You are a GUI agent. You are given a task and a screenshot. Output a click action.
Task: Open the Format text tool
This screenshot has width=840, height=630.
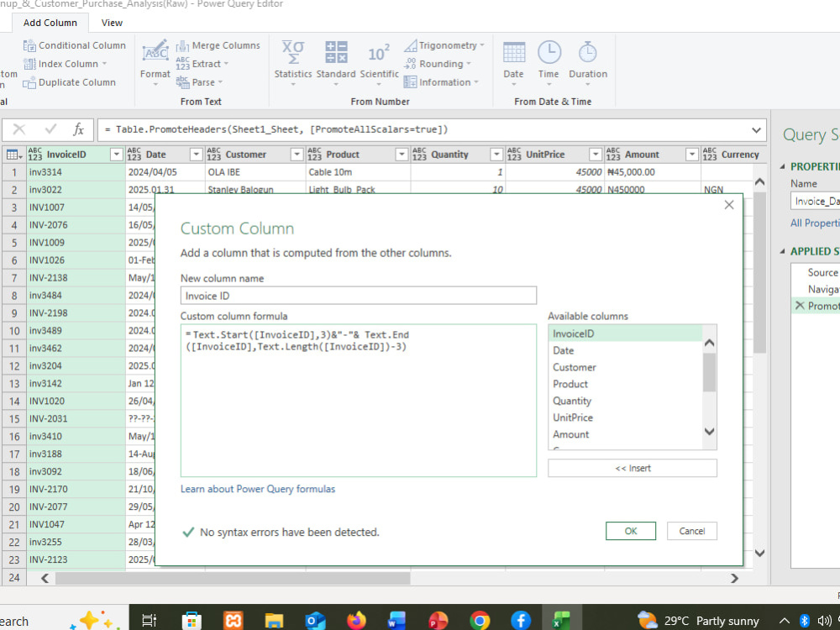pyautogui.click(x=155, y=61)
